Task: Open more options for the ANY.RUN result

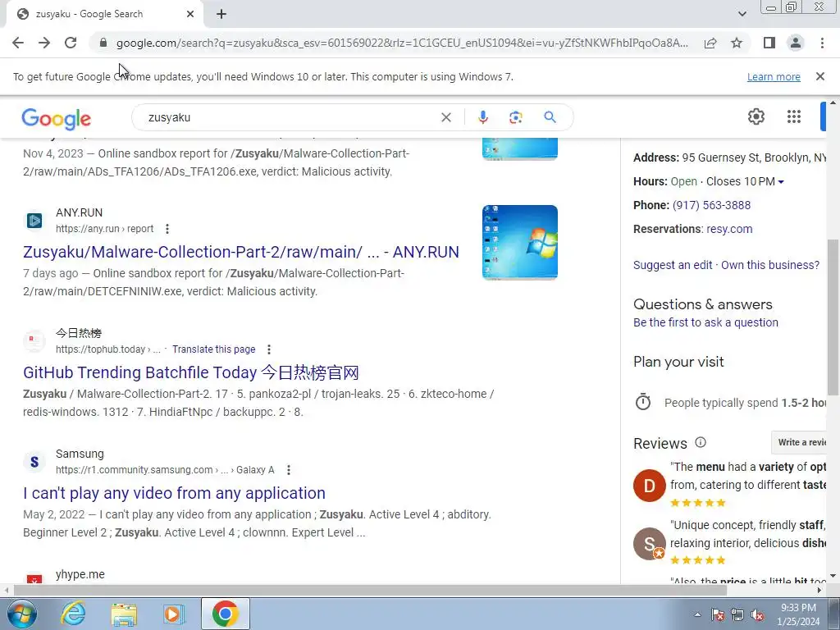Action: pos(167,229)
